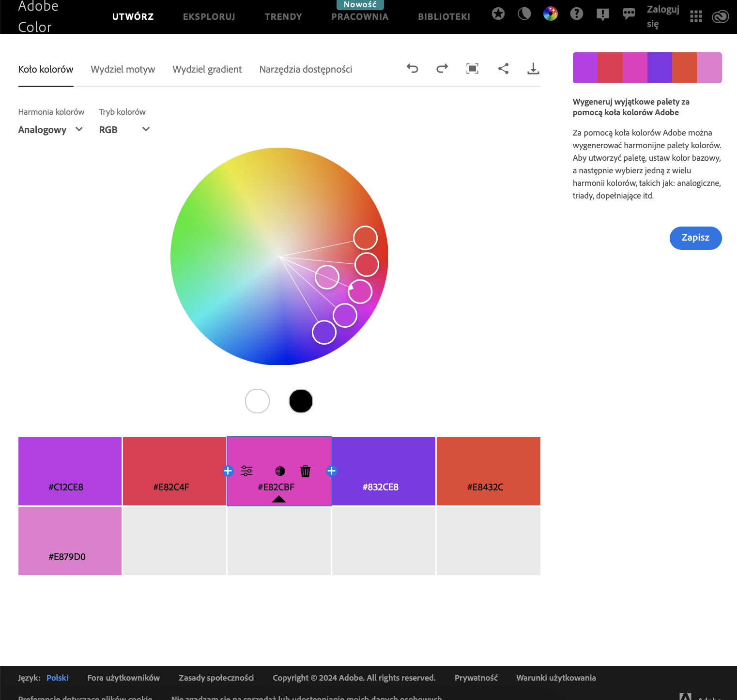Select the #E8432C orange swatch
737x700 pixels.
(488, 471)
